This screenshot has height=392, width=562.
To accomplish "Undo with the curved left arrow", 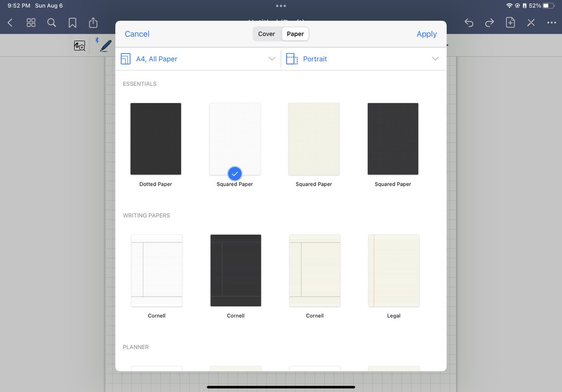I will coord(469,22).
